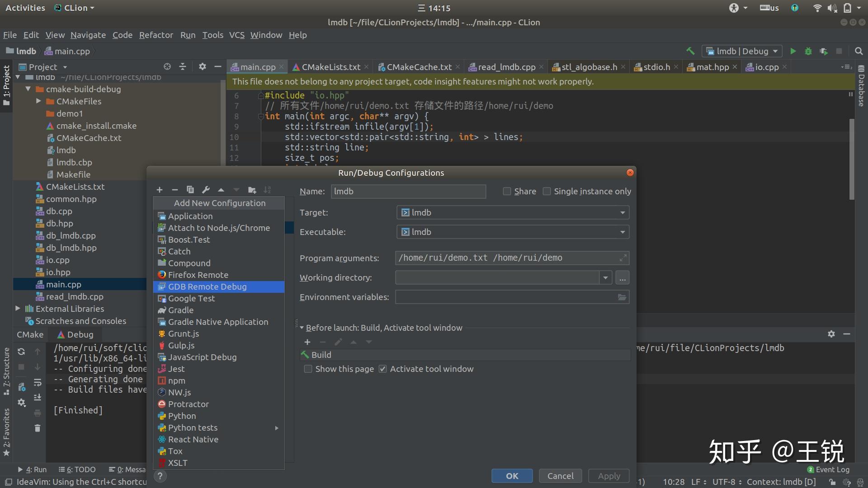Expand External Libraries node

click(18, 309)
